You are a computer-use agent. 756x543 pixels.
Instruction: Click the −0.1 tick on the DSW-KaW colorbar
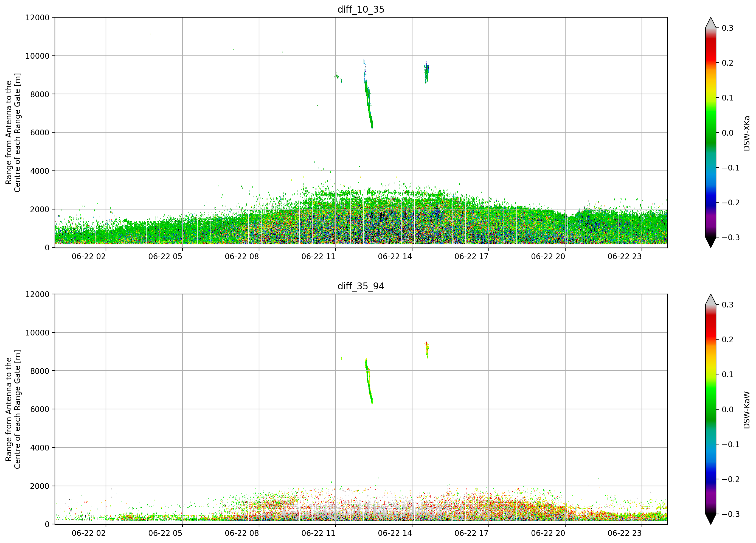click(731, 445)
